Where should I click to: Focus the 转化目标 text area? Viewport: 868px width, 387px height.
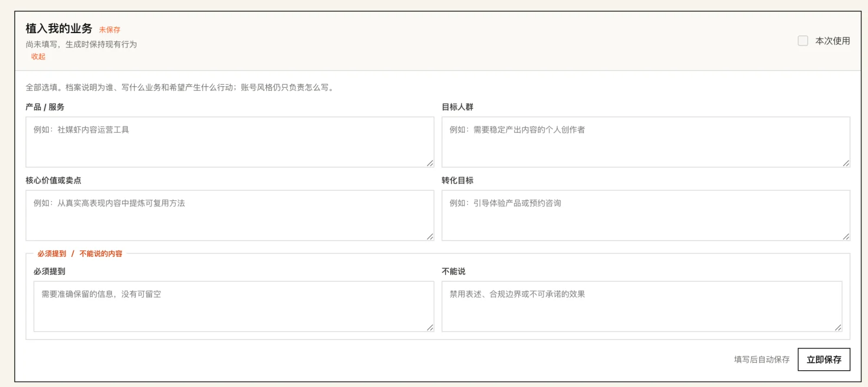[x=646, y=215]
